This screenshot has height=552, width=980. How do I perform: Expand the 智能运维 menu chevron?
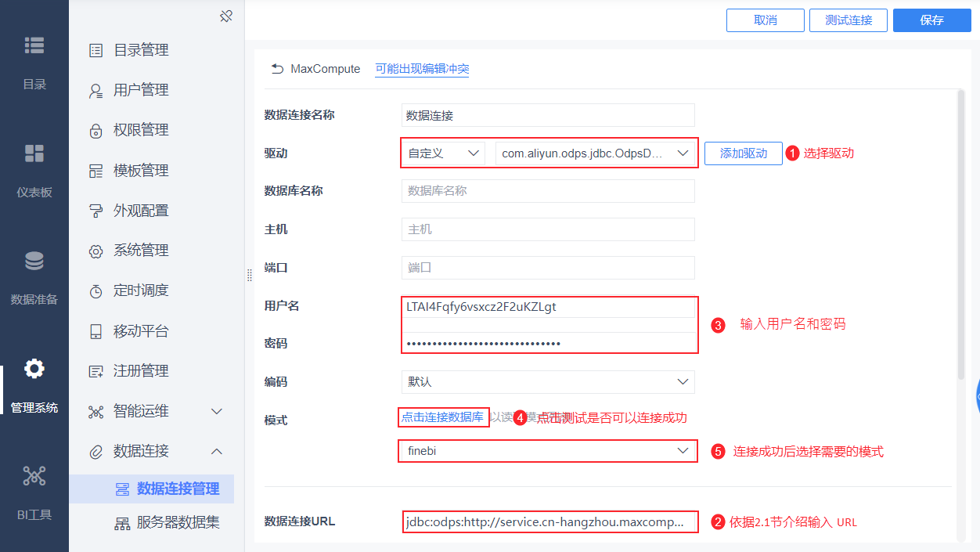(x=217, y=411)
